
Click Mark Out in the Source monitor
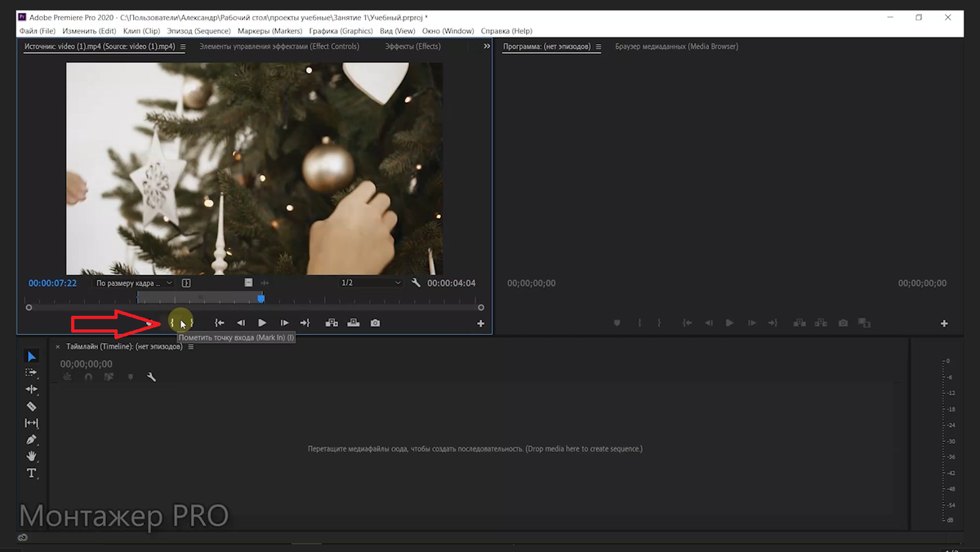[x=191, y=323]
